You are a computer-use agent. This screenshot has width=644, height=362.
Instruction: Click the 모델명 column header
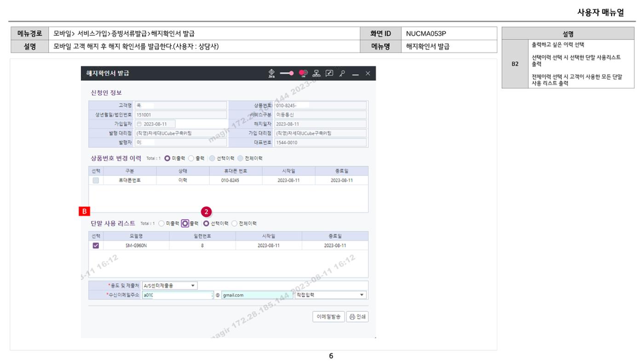pyautogui.click(x=136, y=236)
